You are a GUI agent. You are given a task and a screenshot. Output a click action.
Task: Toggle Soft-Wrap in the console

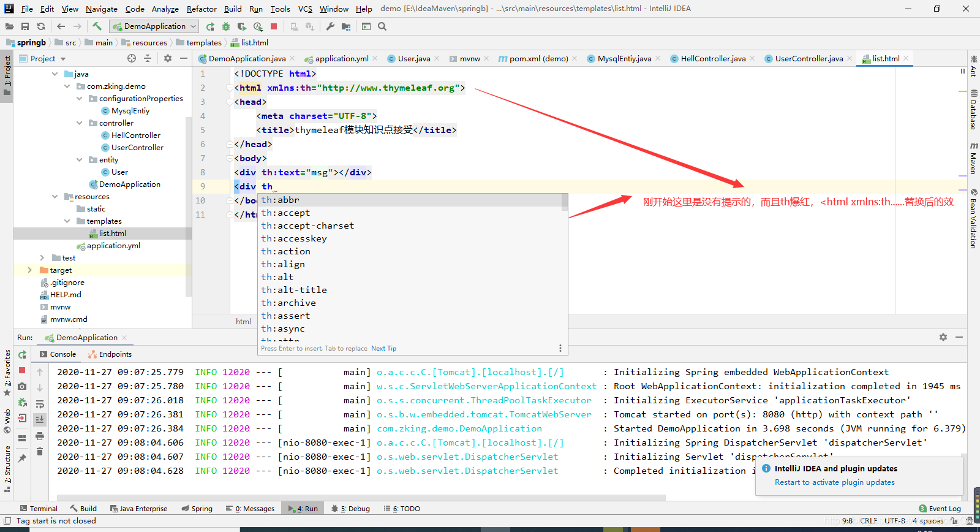point(40,404)
